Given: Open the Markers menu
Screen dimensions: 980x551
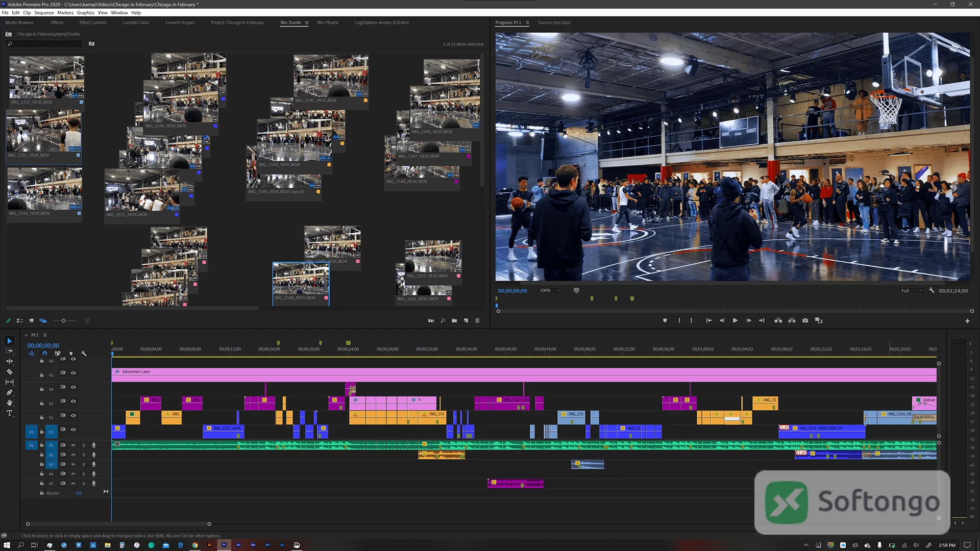Looking at the screenshot, I should click(65, 13).
